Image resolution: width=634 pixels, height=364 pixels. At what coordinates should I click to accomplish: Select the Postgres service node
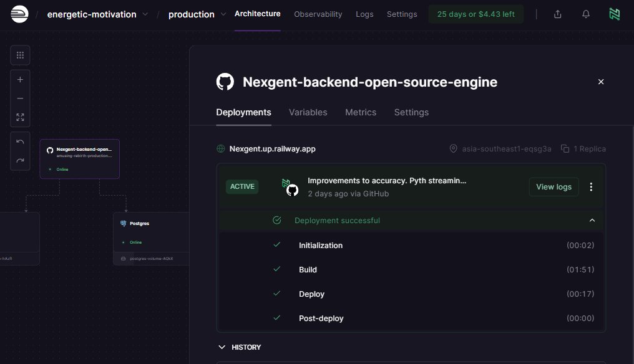(151, 232)
